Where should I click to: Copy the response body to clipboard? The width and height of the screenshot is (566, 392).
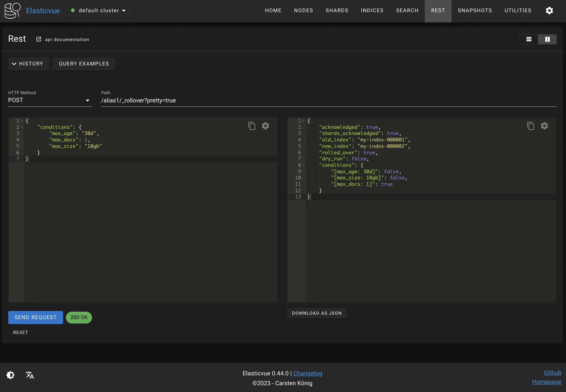(x=530, y=126)
